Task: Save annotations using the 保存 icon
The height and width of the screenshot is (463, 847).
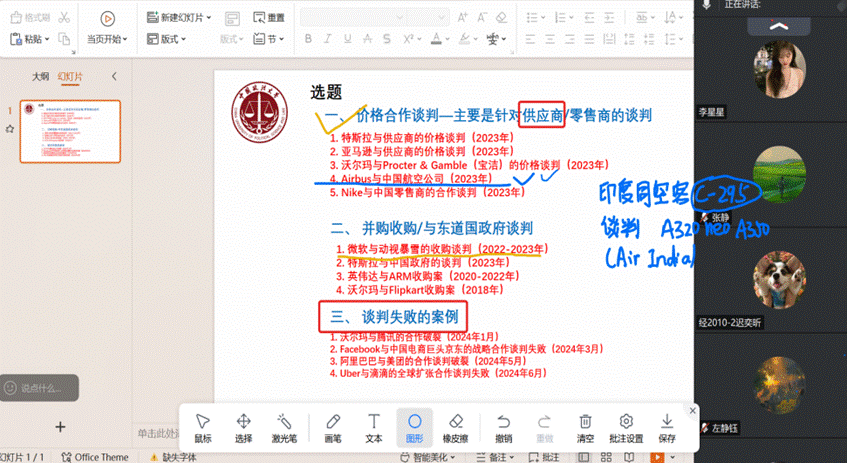Action: 667,427
